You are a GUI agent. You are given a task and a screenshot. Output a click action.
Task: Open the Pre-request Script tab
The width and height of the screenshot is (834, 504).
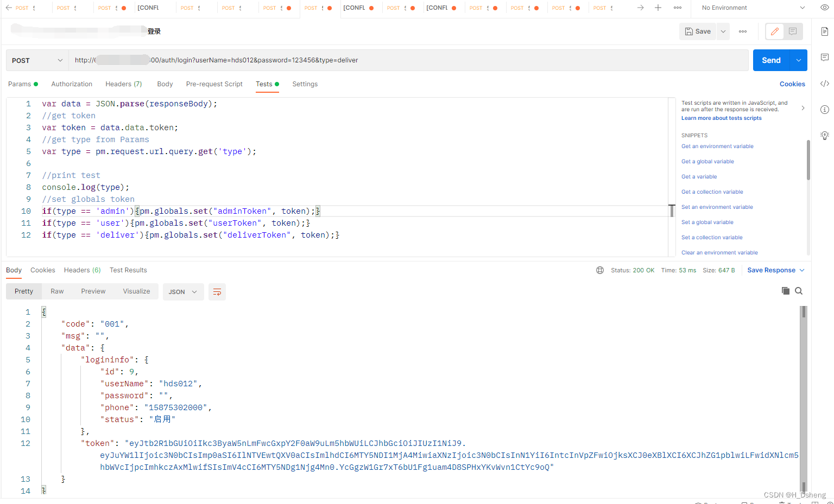point(214,84)
